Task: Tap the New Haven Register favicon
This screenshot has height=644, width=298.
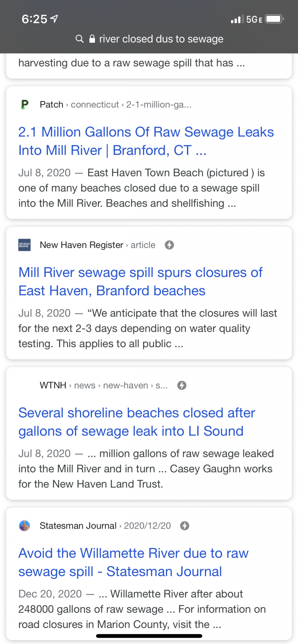Action: (25, 245)
